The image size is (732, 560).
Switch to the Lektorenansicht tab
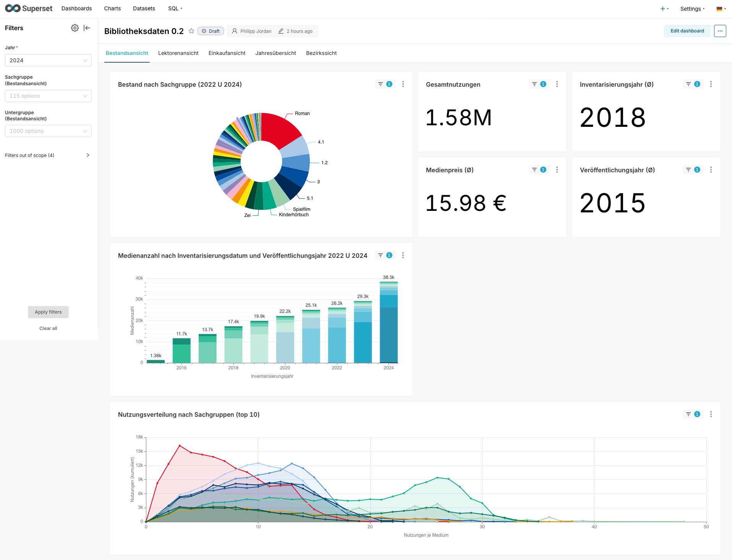point(178,53)
